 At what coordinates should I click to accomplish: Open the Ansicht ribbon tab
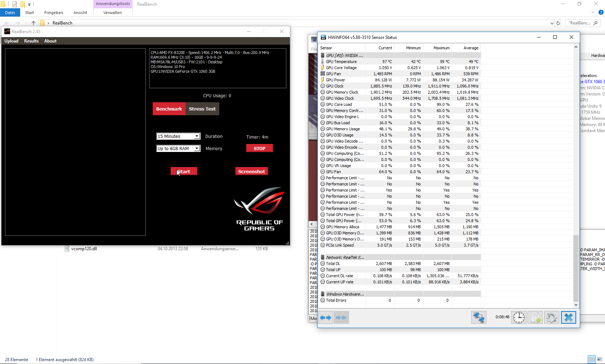click(x=80, y=13)
